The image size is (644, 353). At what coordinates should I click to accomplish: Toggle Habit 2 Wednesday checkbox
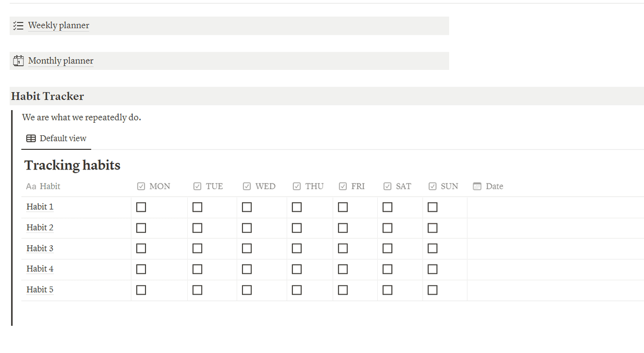(247, 228)
